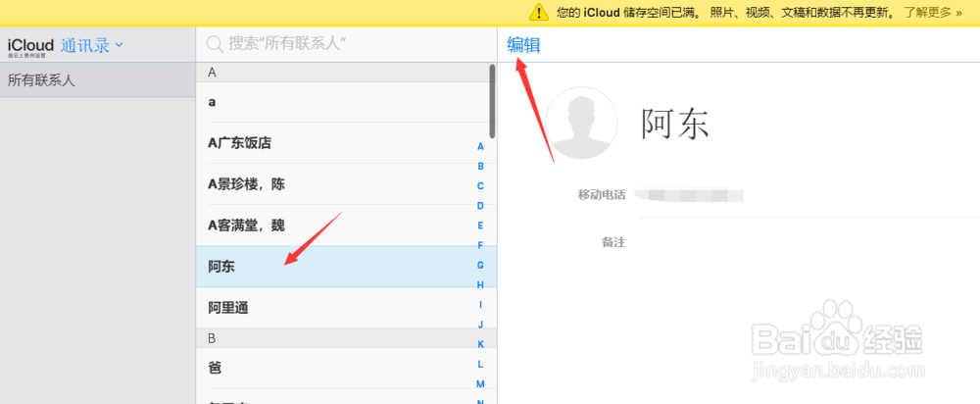Jump to letter B in index
Screen dimensions: 980x404
click(x=480, y=167)
